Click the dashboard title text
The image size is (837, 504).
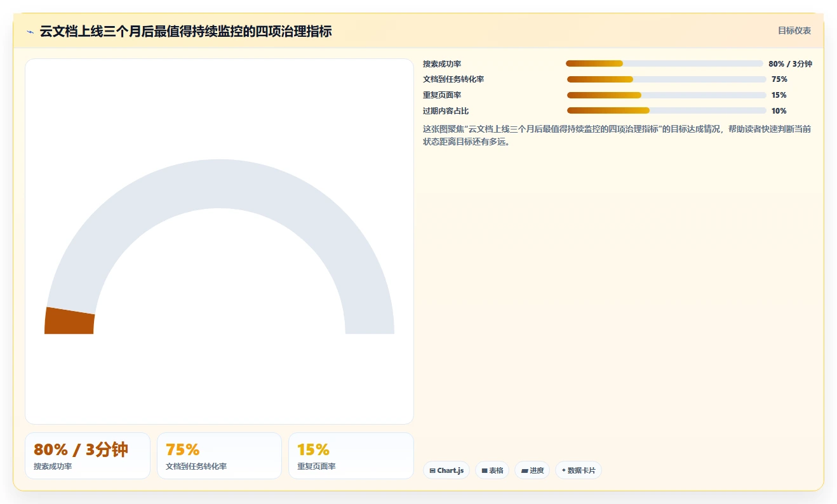click(x=185, y=31)
